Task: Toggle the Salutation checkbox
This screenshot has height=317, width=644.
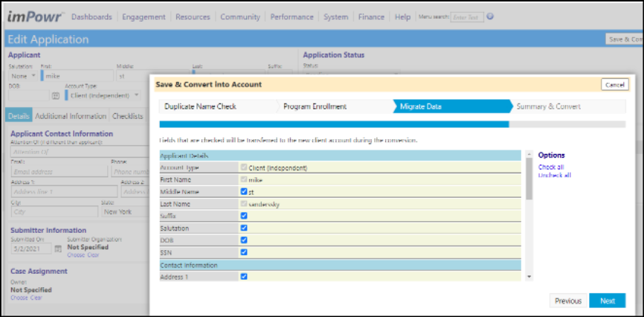Action: (x=244, y=228)
